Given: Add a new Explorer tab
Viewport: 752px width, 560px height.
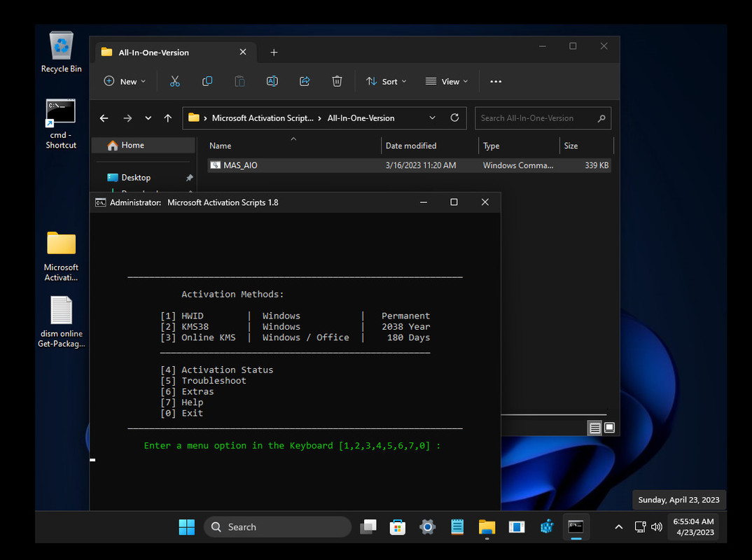Looking at the screenshot, I should tap(274, 52).
